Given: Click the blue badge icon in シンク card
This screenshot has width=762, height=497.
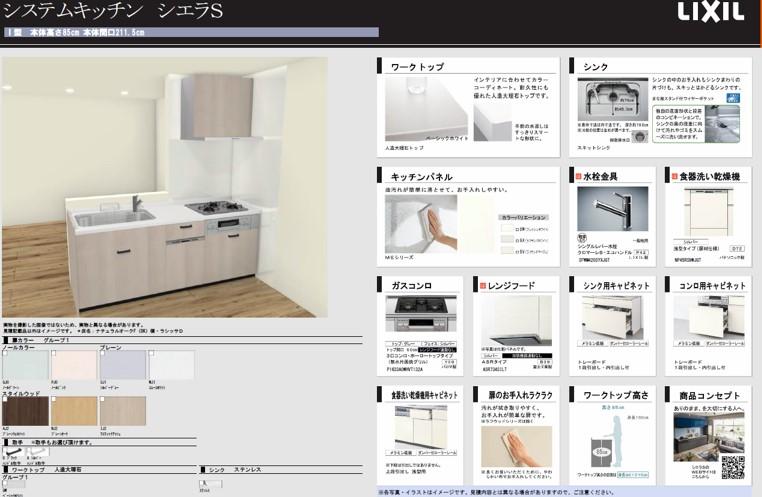Looking at the screenshot, I should pos(732,98).
